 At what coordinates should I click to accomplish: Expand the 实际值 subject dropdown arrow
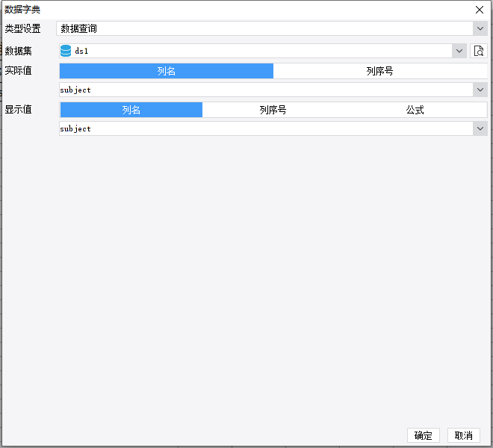point(480,90)
